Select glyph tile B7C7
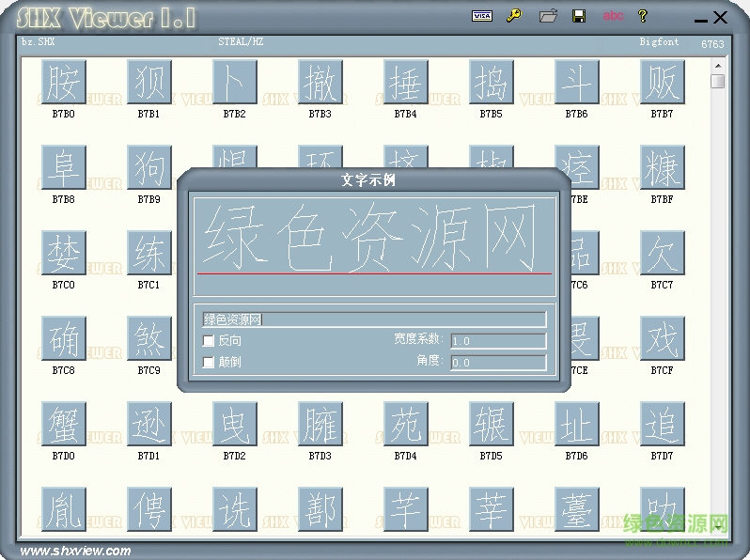Viewport: 750px width, 560px height. (663, 253)
